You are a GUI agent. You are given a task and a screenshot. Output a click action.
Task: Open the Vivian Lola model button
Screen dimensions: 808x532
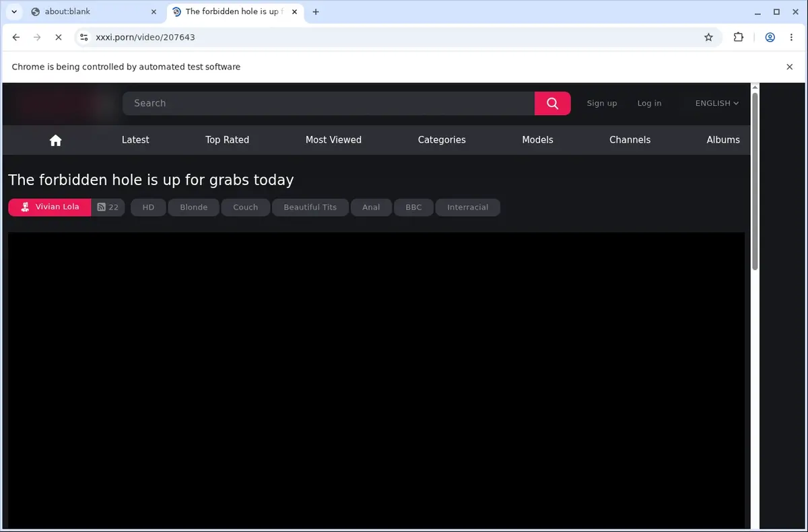[x=50, y=207]
